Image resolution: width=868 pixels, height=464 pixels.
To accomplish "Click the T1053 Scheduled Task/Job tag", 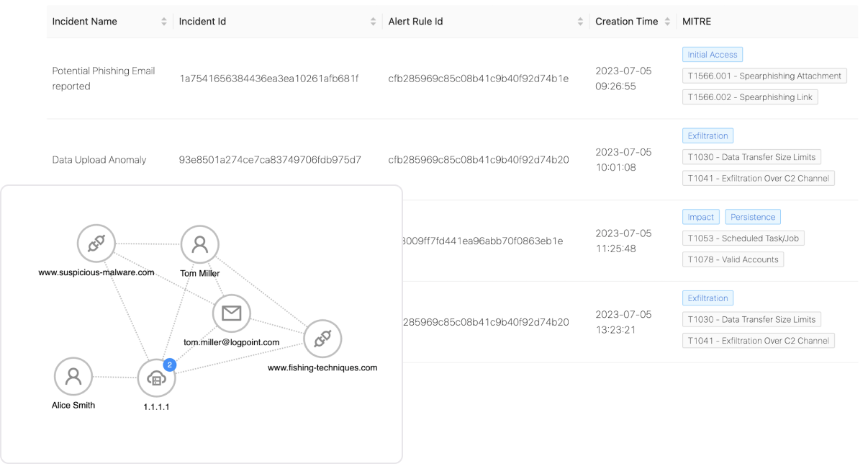I will (743, 238).
